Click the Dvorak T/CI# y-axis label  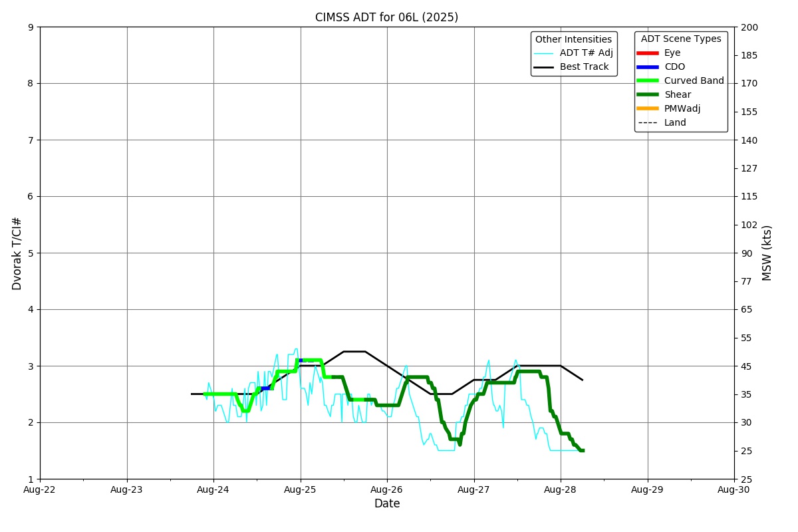tap(17, 253)
